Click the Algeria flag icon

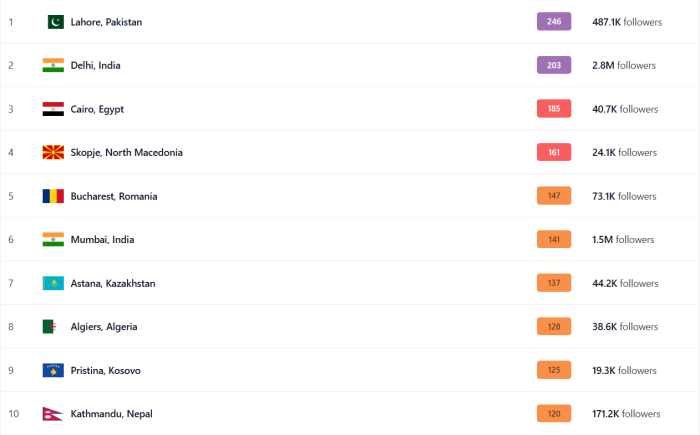point(50,326)
